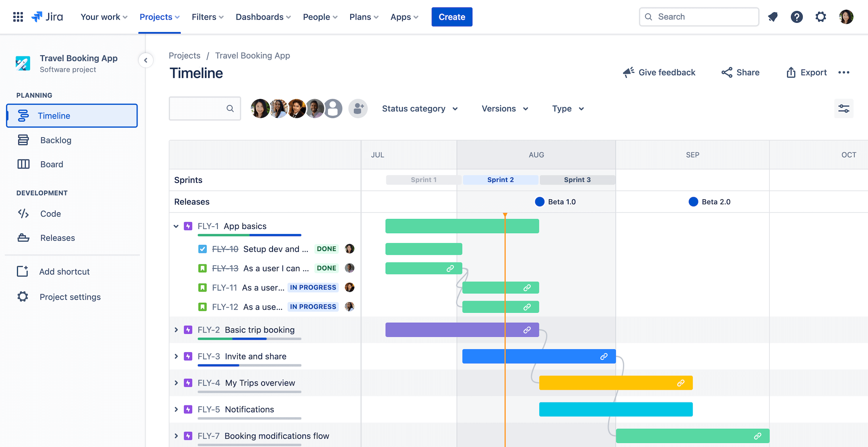Click the Projects menu item in breadcrumb
868x447 pixels.
185,55
